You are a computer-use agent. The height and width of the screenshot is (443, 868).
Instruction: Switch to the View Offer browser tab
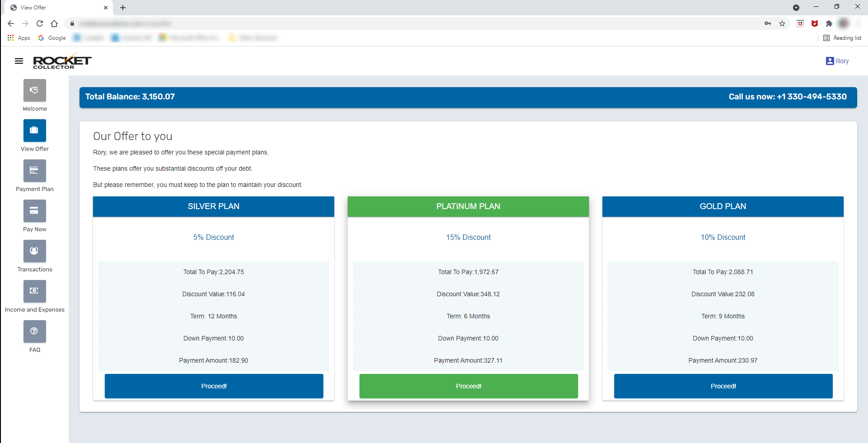[50, 8]
